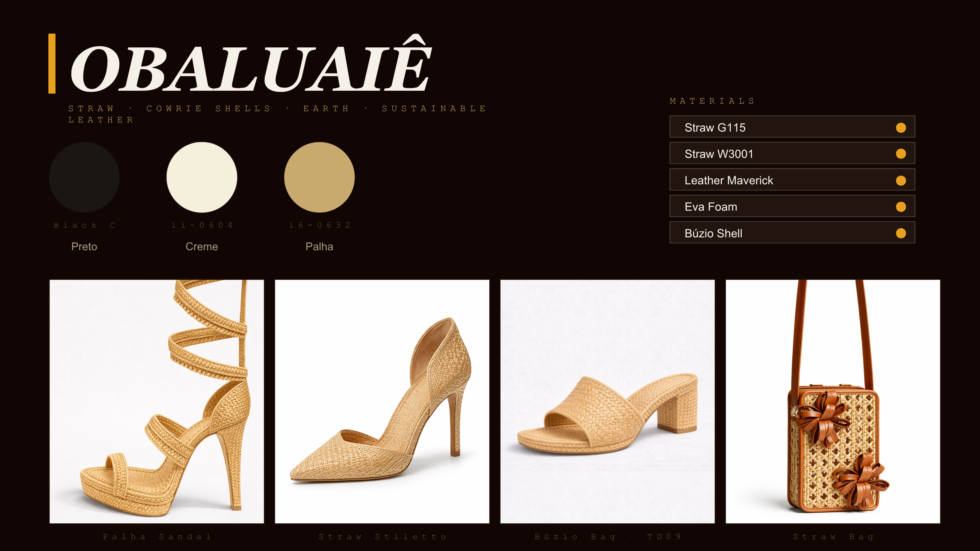
Task: Select the Eva Foam material row
Action: 792,207
